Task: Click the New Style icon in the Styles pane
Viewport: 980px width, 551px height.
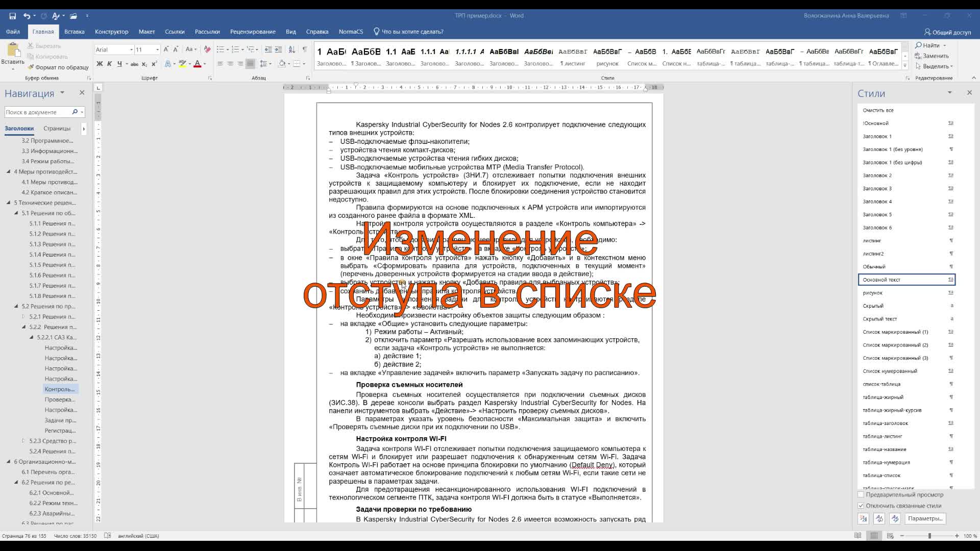Action: (863, 518)
